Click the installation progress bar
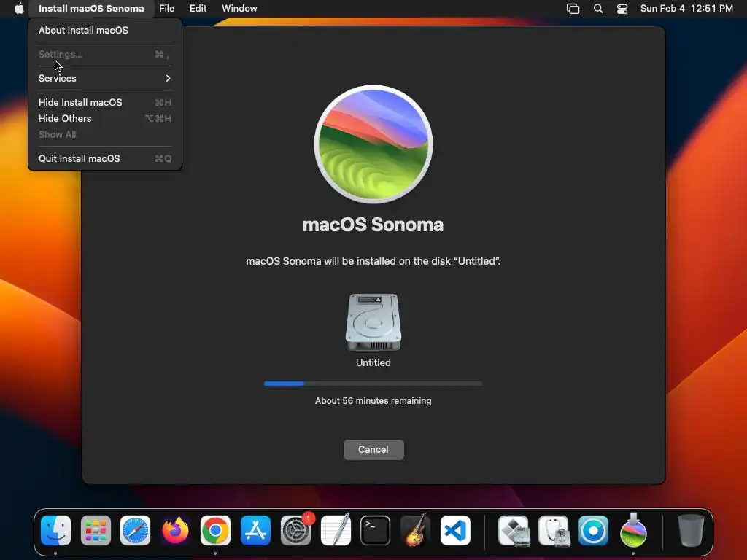 (x=373, y=384)
